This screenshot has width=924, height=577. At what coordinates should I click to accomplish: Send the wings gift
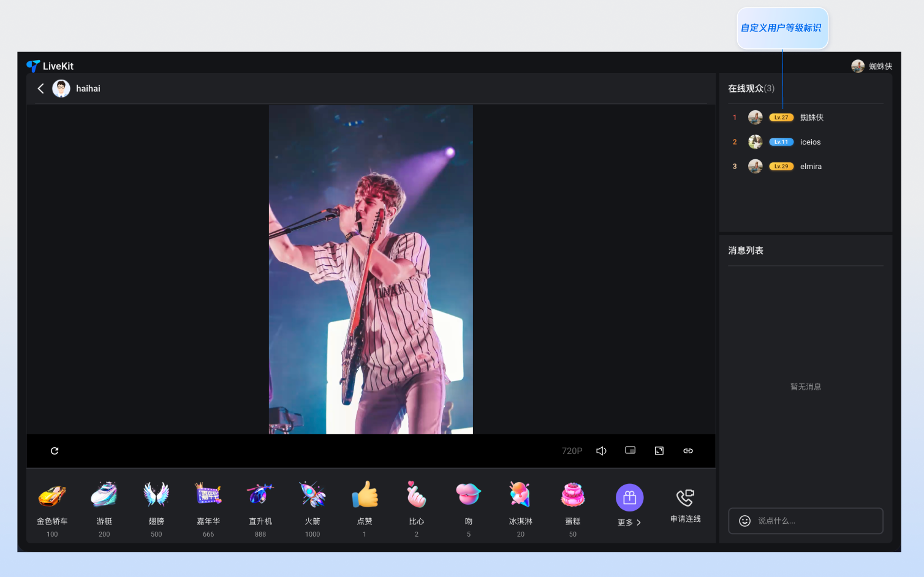click(156, 496)
